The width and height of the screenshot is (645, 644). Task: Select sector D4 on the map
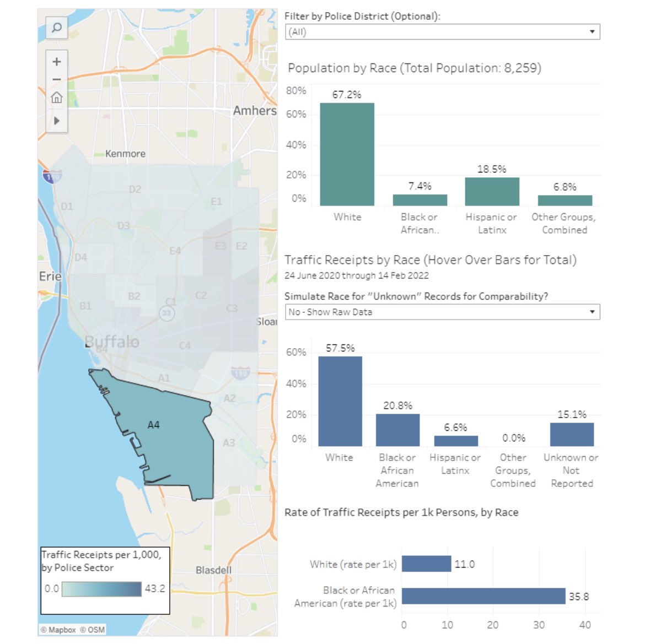pyautogui.click(x=81, y=258)
